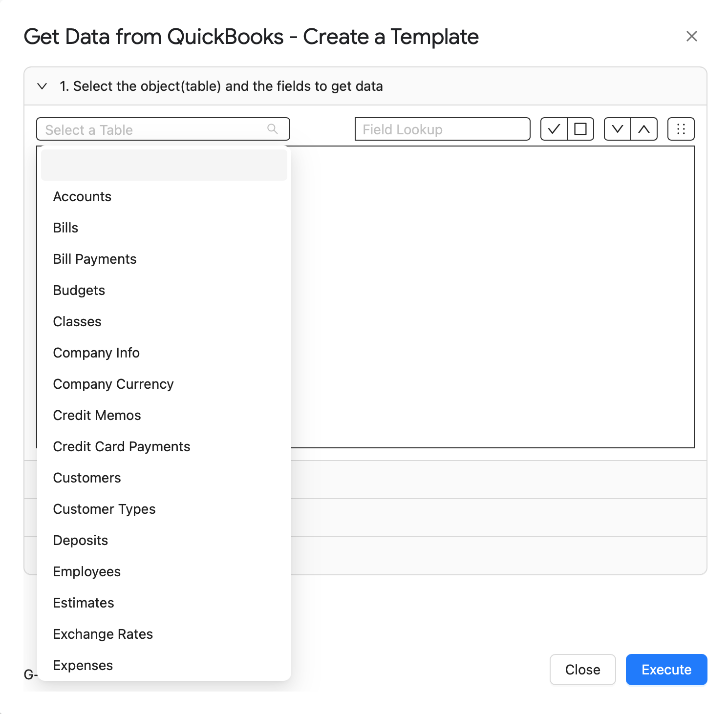Choose Company Info from the list
This screenshot has height=714, width=728.
click(x=164, y=353)
